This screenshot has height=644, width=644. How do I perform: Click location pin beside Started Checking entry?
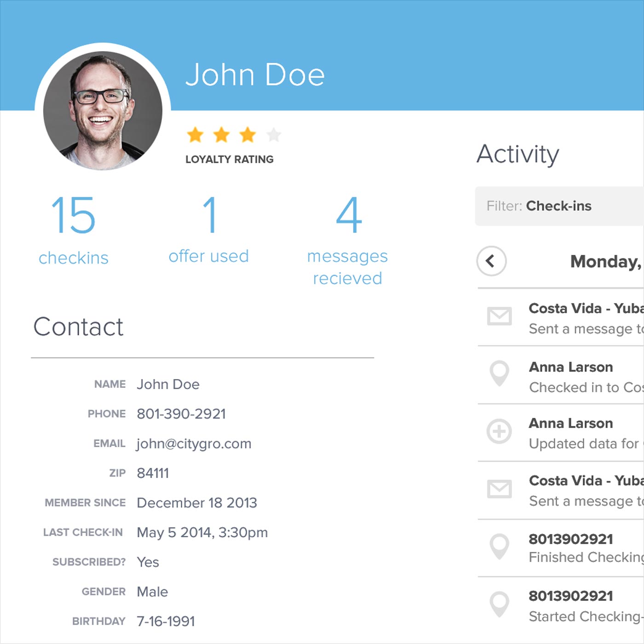499,604
